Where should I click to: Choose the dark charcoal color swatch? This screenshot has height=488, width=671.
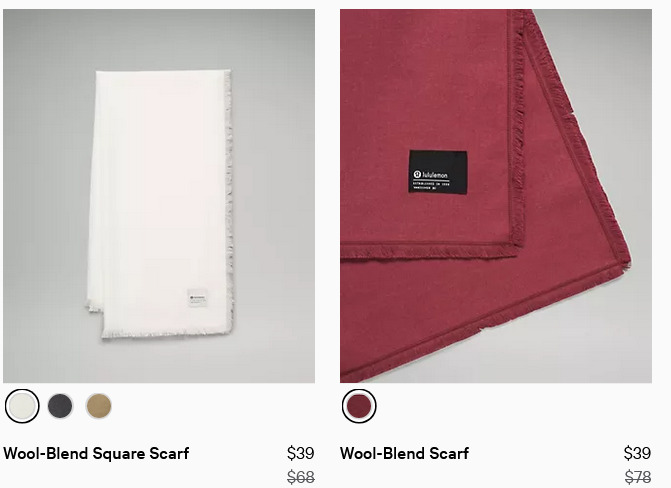60,406
